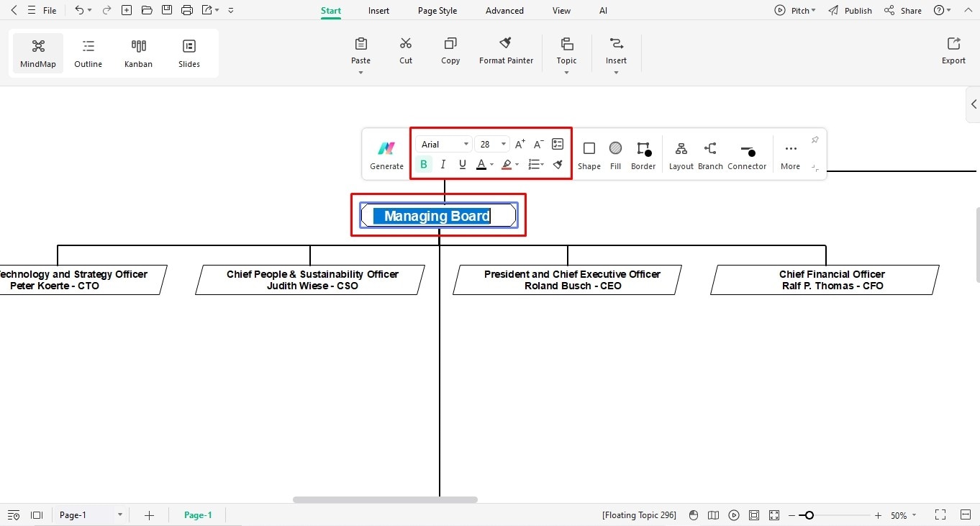This screenshot has width=980, height=526.
Task: Click the Cut scissors tool
Action: coord(406,51)
